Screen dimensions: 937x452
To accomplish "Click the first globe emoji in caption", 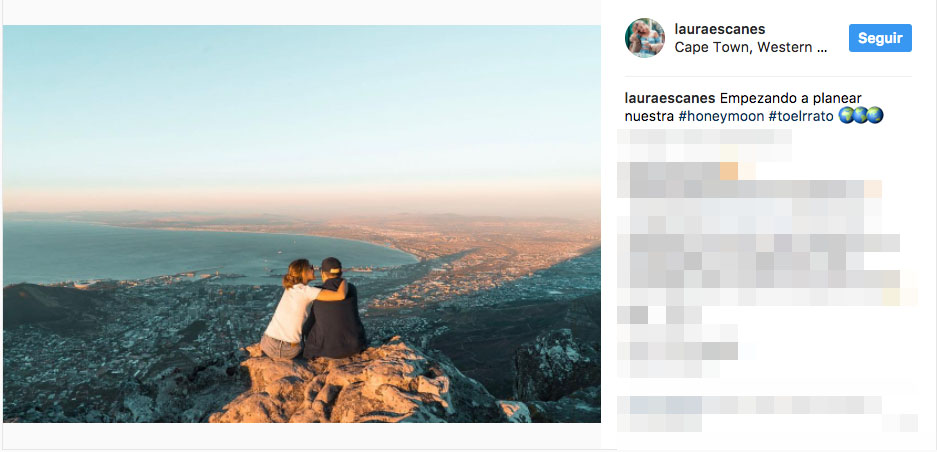I will pyautogui.click(x=846, y=115).
